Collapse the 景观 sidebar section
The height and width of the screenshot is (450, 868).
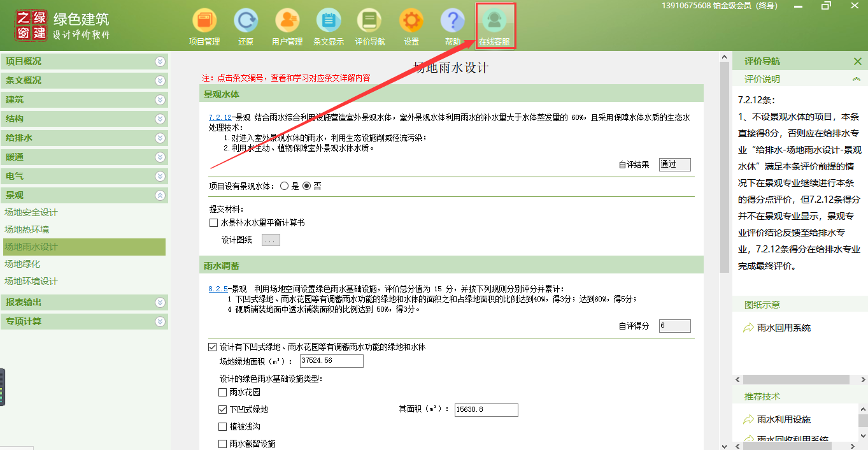coord(160,195)
